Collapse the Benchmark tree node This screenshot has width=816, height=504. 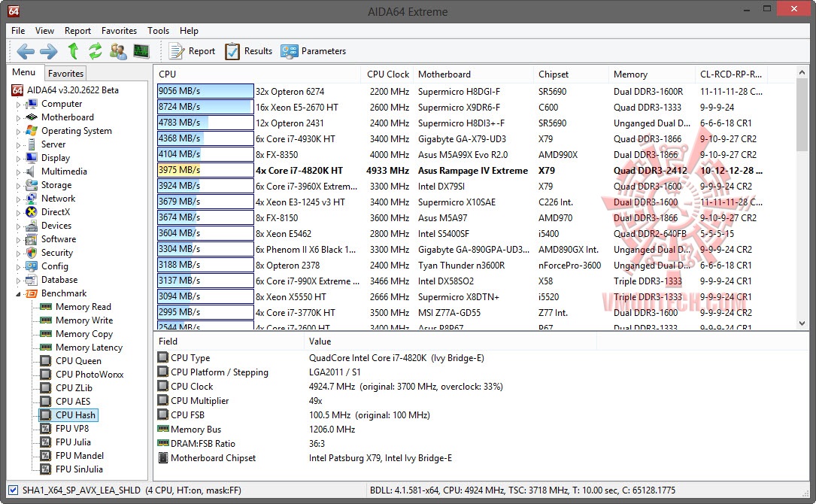(x=18, y=294)
